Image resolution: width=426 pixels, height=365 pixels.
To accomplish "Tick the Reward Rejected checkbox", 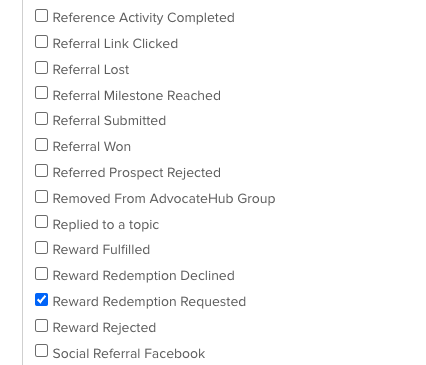I will [41, 326].
